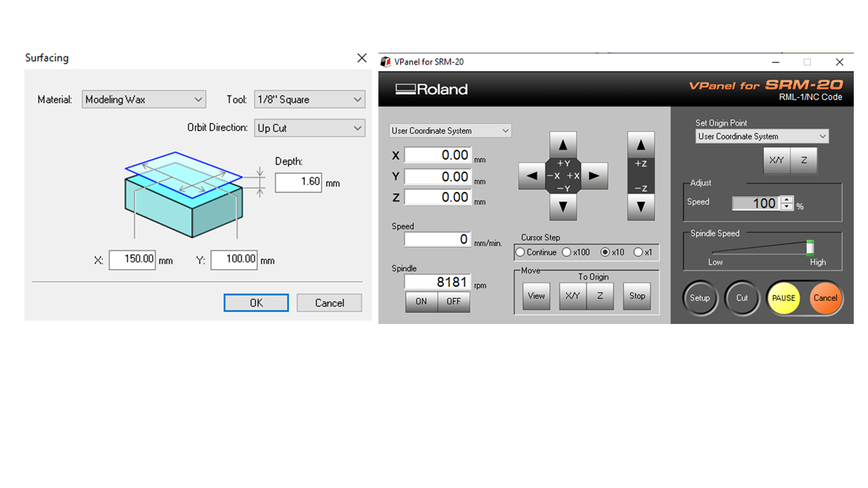Click the Y coordinate readout in VPanel
Screen dimensions: 868x488
coord(437,177)
